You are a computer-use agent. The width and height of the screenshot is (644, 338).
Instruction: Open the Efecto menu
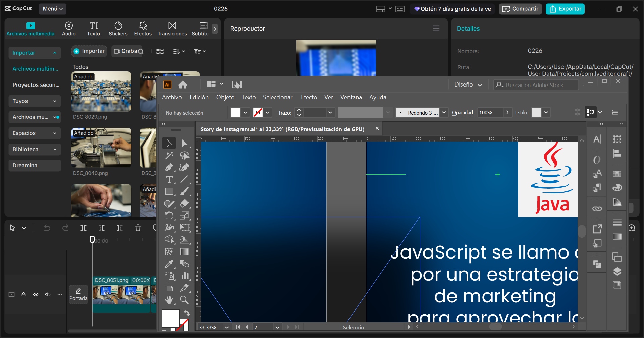(x=309, y=97)
